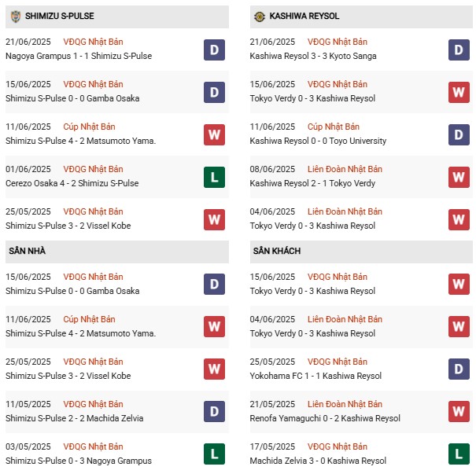This screenshot has width=476, height=474.
Task: Click the D badge for Yokohama FC 1-1 match
Action: point(459,369)
